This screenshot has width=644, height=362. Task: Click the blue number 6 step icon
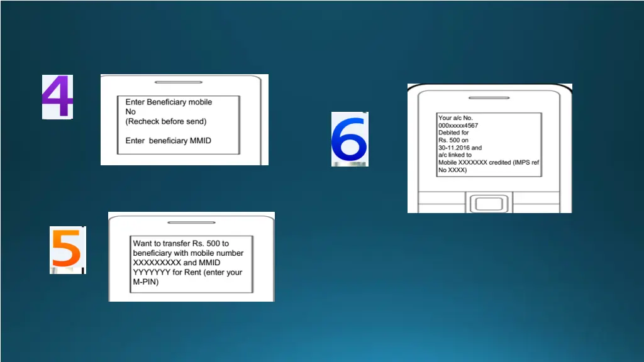[349, 139]
